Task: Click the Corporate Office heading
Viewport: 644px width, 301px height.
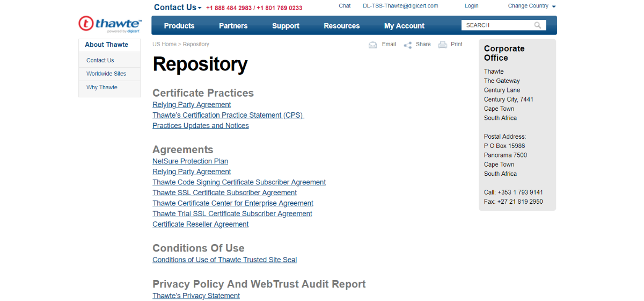Action: [504, 53]
